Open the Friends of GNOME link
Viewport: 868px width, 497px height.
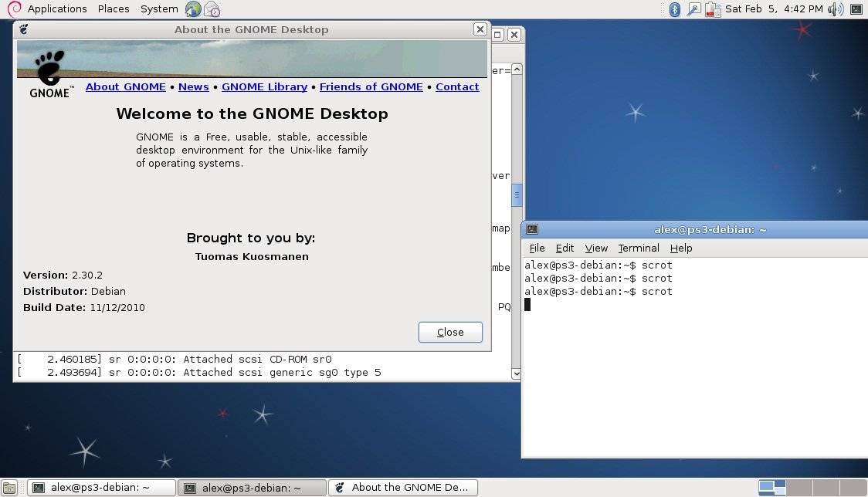pos(371,87)
